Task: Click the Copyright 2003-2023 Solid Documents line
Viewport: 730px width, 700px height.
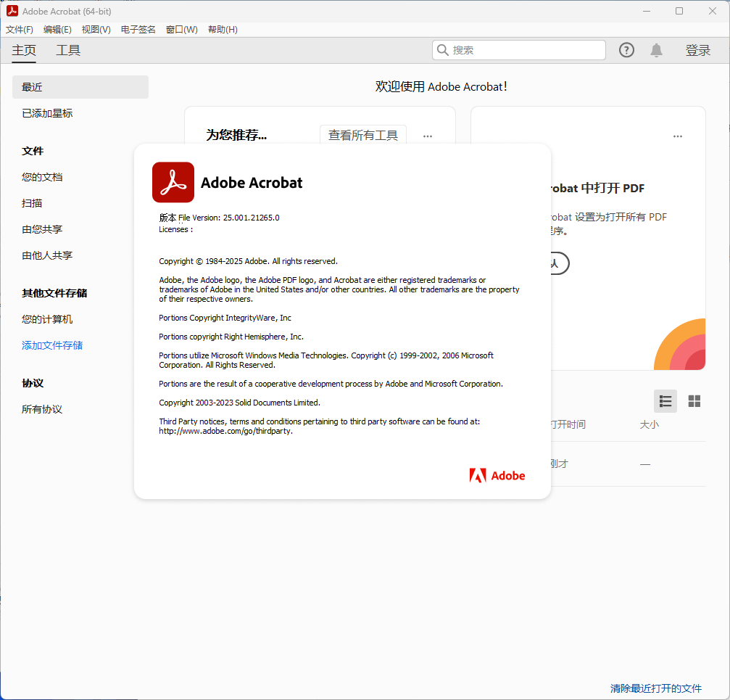Action: [x=239, y=403]
